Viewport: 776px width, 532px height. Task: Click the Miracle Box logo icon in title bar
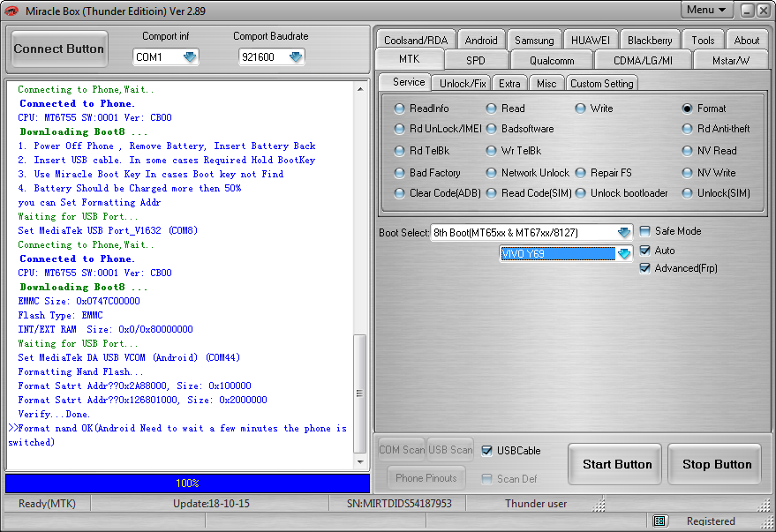11,11
